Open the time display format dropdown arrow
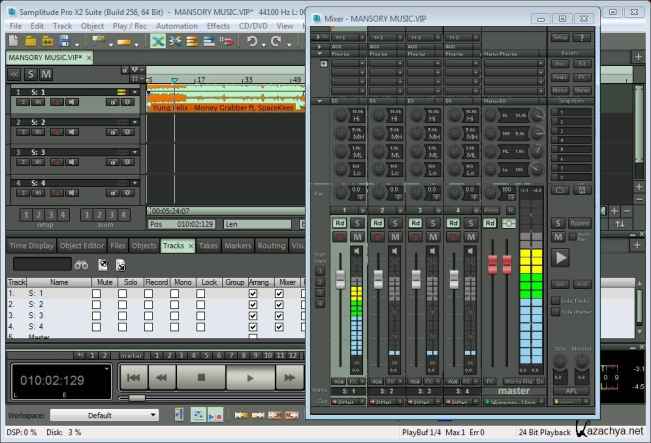Image resolution: width=651 pixels, height=443 pixels. [x=105, y=367]
